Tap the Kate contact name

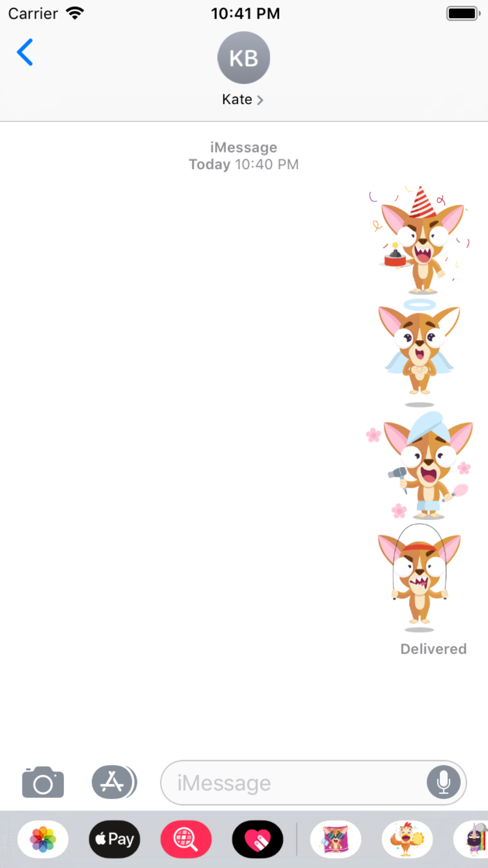[237, 100]
